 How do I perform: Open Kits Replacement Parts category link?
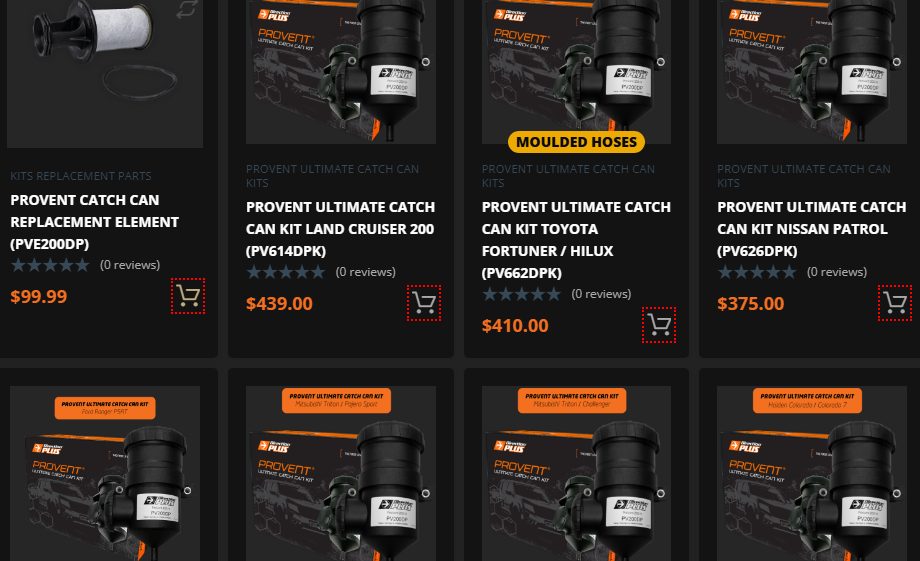pyautogui.click(x=81, y=176)
